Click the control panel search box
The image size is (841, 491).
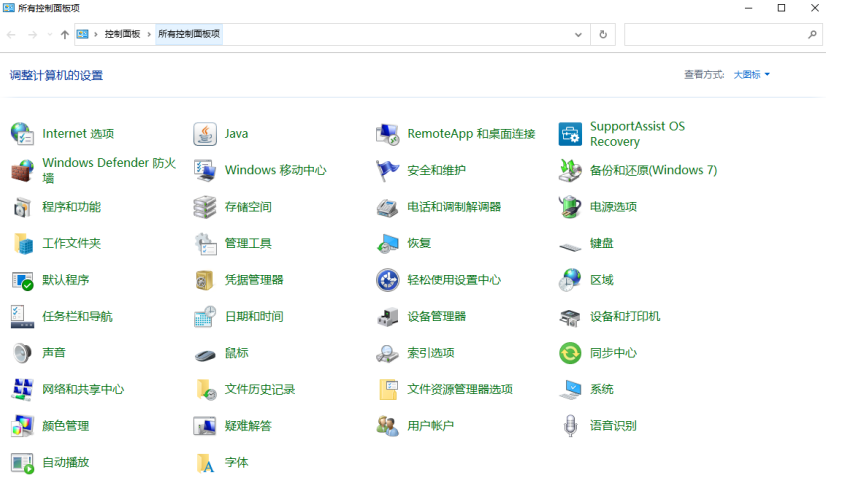(715, 34)
